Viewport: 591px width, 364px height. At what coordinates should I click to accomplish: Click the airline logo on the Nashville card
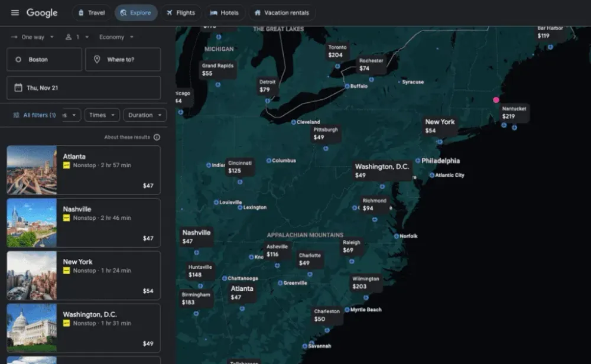(66, 218)
